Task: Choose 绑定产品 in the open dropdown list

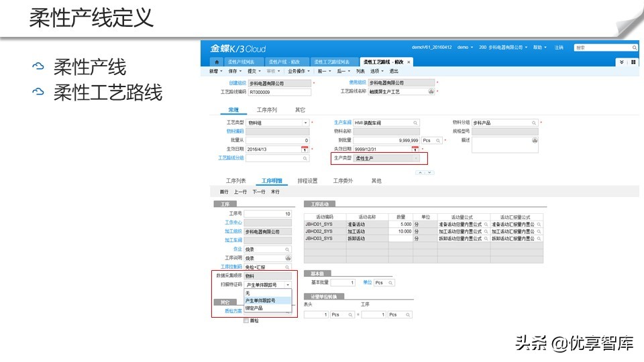Action: click(x=268, y=308)
